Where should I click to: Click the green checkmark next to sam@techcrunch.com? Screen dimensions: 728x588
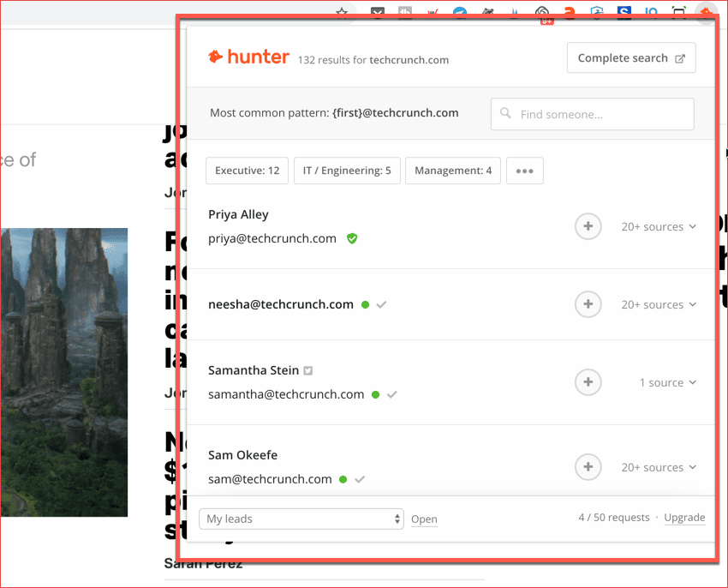360,479
